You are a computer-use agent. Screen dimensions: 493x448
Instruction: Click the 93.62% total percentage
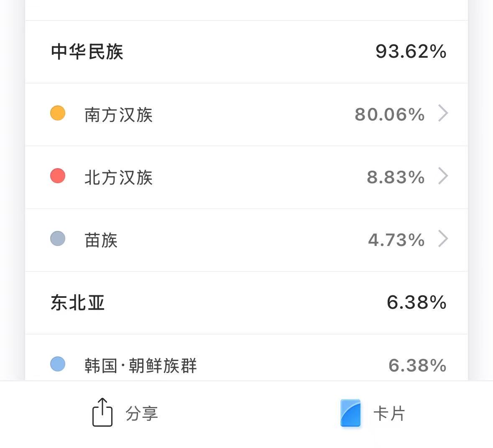tap(411, 52)
